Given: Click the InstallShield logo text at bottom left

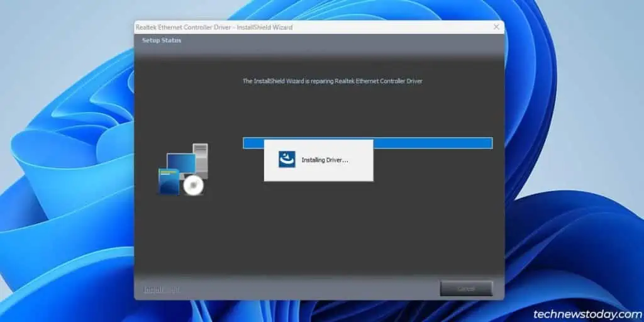Looking at the screenshot, I should [x=161, y=289].
